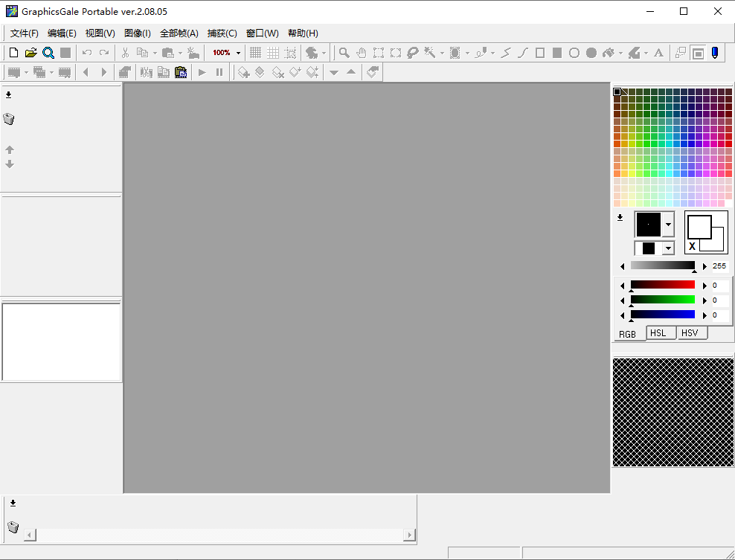Click the Open folder icon
Image resolution: width=735 pixels, height=560 pixels.
(31, 53)
